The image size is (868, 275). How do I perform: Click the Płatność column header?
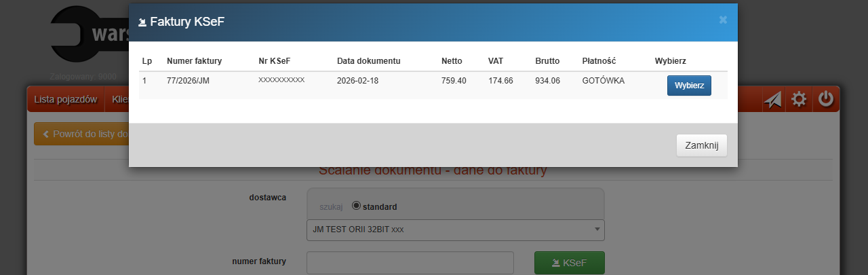click(x=599, y=61)
